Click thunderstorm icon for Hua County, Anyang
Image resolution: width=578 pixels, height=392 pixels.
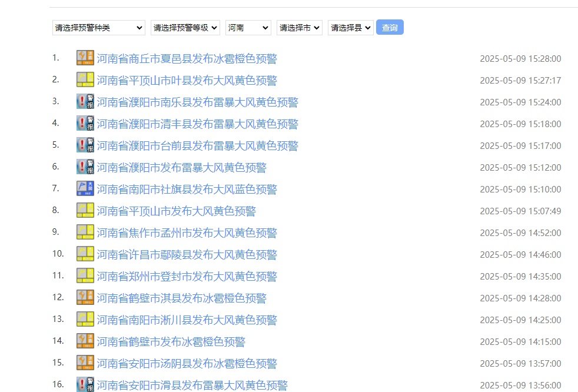[85, 384]
